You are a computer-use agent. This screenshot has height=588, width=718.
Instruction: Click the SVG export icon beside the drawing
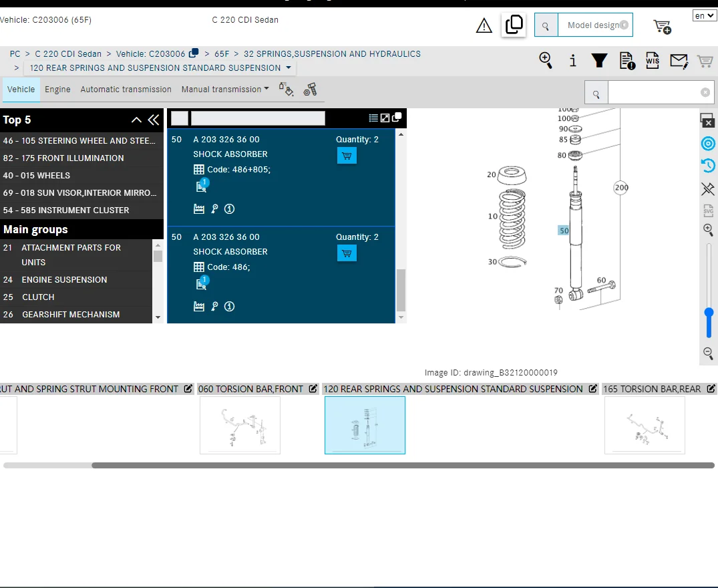click(x=708, y=210)
